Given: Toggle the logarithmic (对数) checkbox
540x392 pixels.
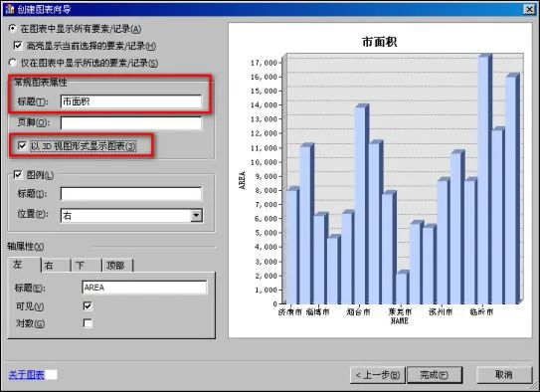Looking at the screenshot, I should (x=88, y=323).
